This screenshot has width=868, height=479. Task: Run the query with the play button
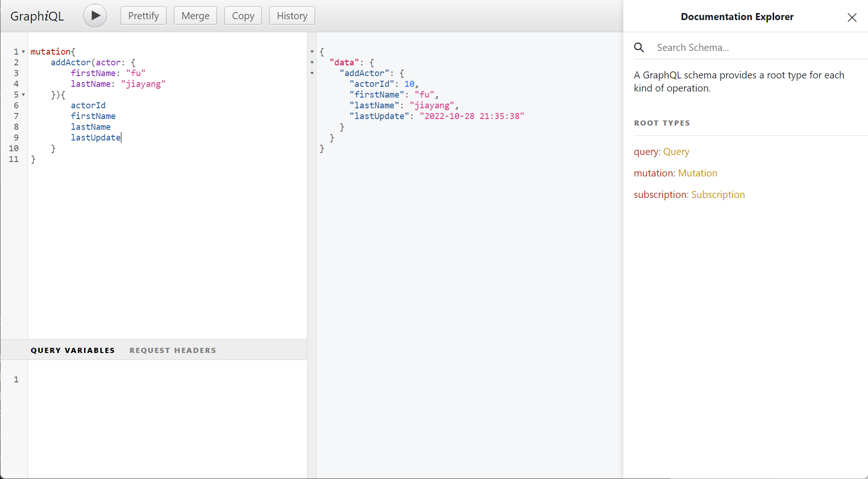pos(95,15)
